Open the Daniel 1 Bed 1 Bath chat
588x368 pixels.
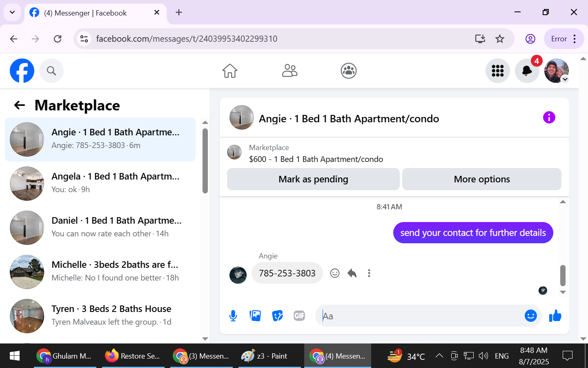click(100, 228)
